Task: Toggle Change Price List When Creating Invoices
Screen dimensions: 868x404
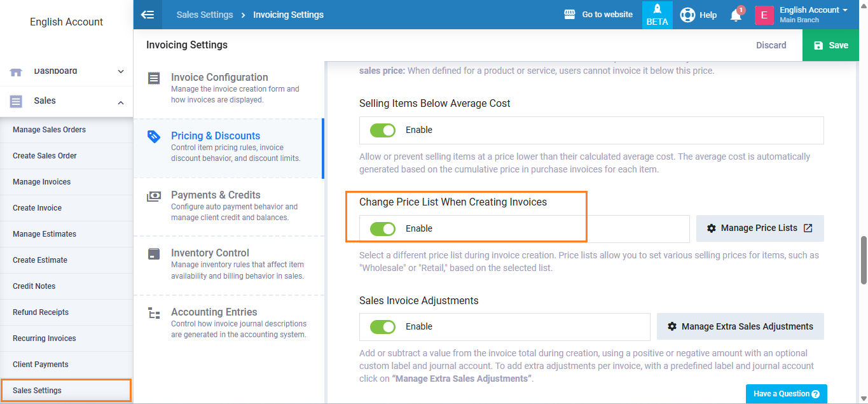Action: click(x=383, y=229)
